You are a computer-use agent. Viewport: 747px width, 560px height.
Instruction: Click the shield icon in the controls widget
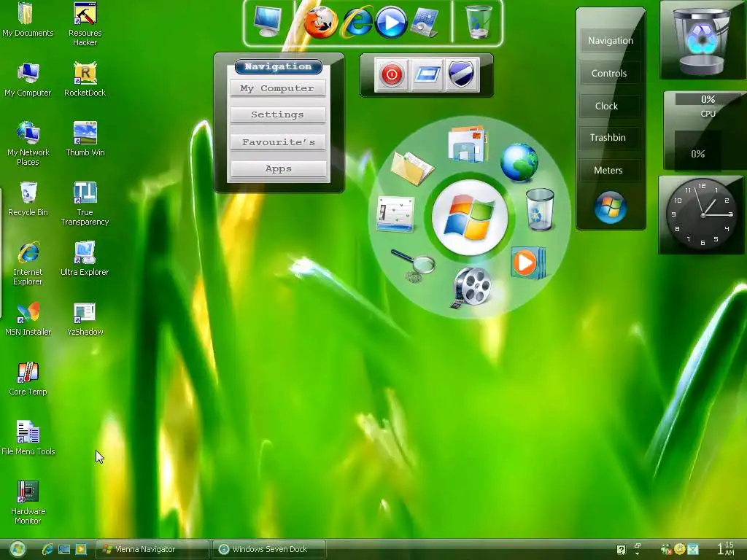pyautogui.click(x=461, y=74)
